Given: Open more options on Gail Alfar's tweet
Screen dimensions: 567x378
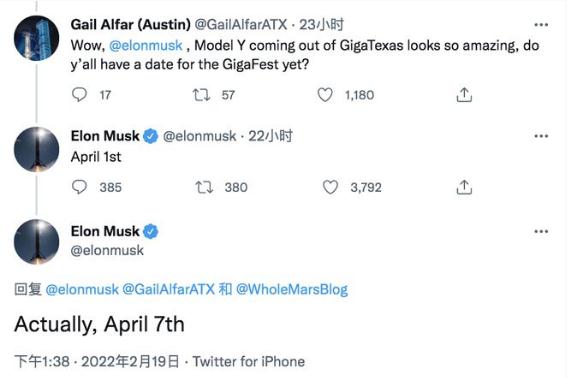Looking at the screenshot, I should (541, 25).
